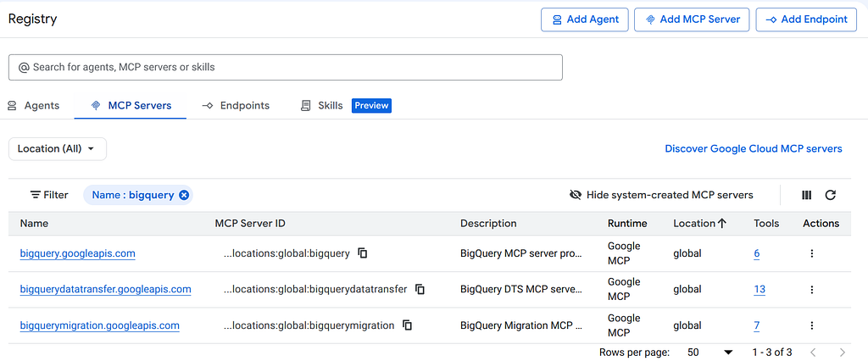The image size is (868, 361).
Task: Open the bigquerymigration.googleapis.com server link
Action: click(100, 325)
